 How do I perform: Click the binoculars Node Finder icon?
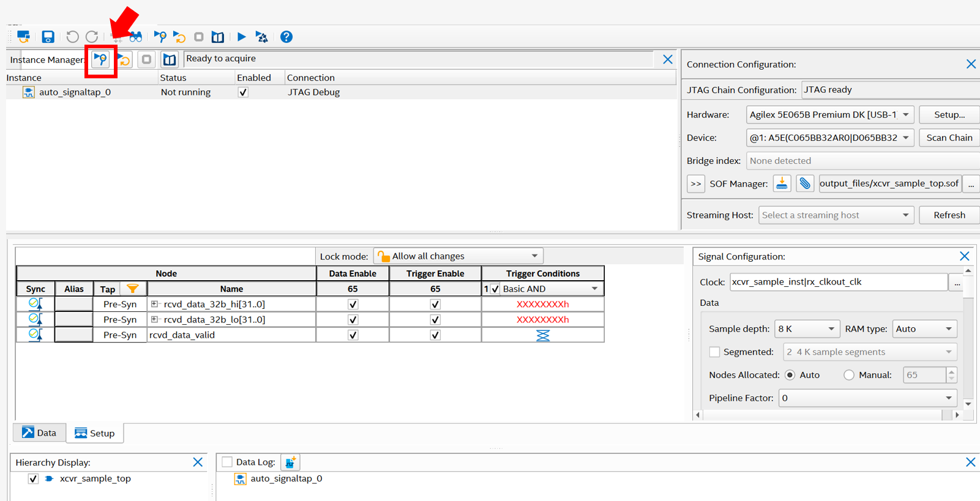136,37
